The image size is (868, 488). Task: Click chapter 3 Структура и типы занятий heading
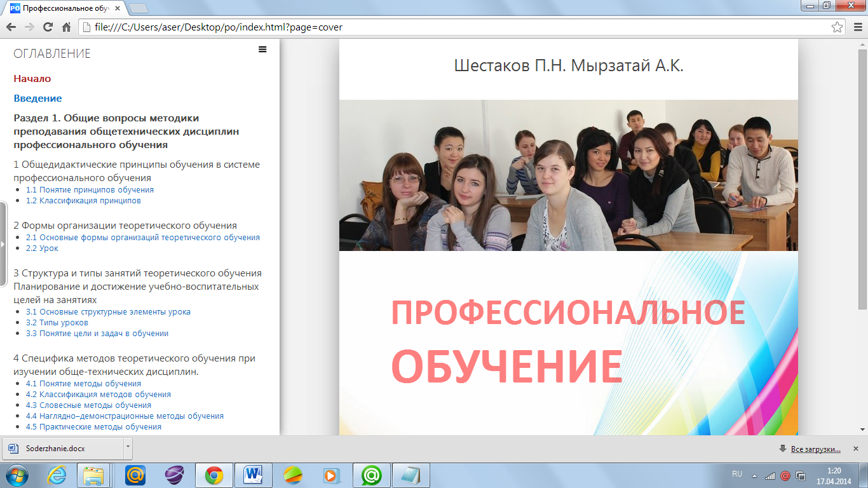(137, 287)
